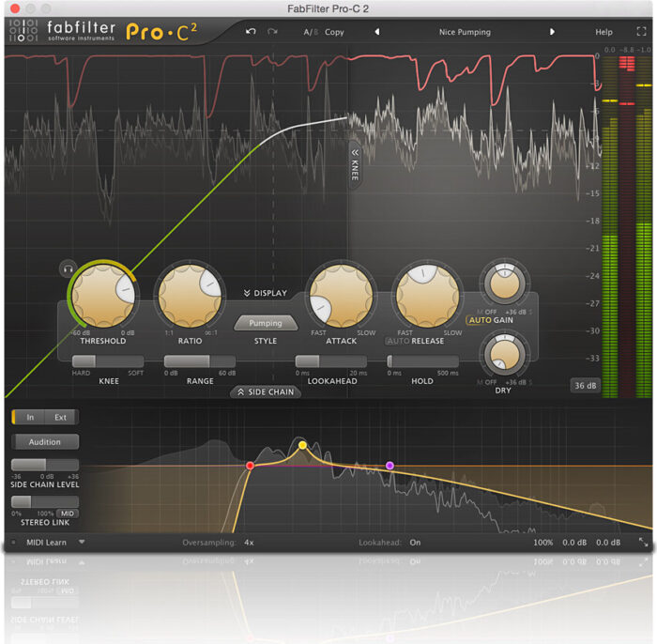657x644 pixels.
Task: Click the level meter bars
Action: (x=626, y=226)
